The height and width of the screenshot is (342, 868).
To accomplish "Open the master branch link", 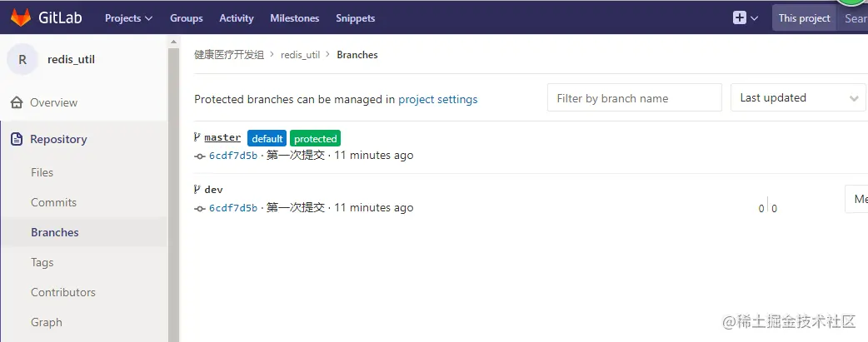I will [x=222, y=137].
